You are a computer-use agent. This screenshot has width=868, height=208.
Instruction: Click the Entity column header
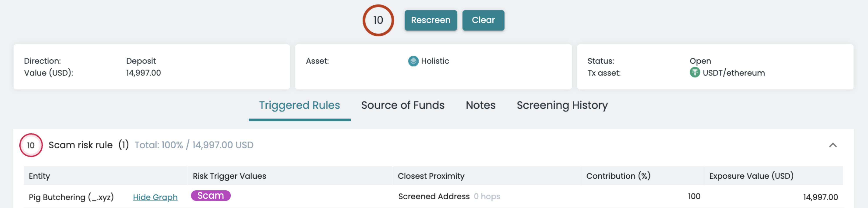pyautogui.click(x=39, y=176)
